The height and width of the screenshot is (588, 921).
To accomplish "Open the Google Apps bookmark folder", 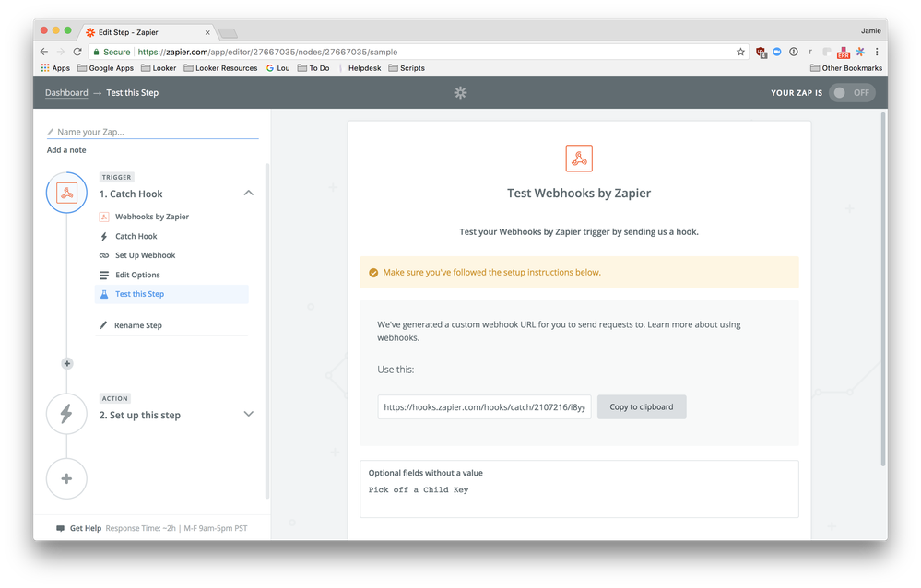I will pyautogui.click(x=106, y=68).
